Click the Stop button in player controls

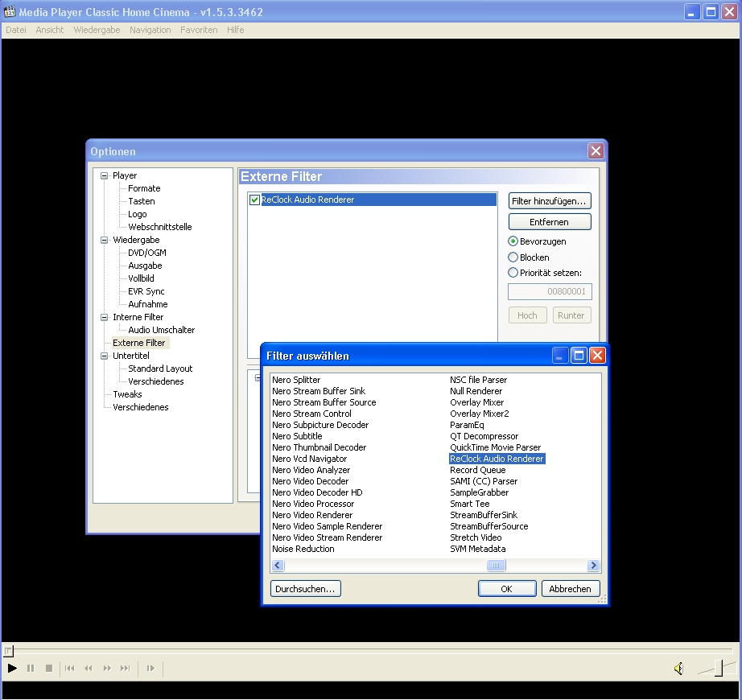click(x=49, y=669)
